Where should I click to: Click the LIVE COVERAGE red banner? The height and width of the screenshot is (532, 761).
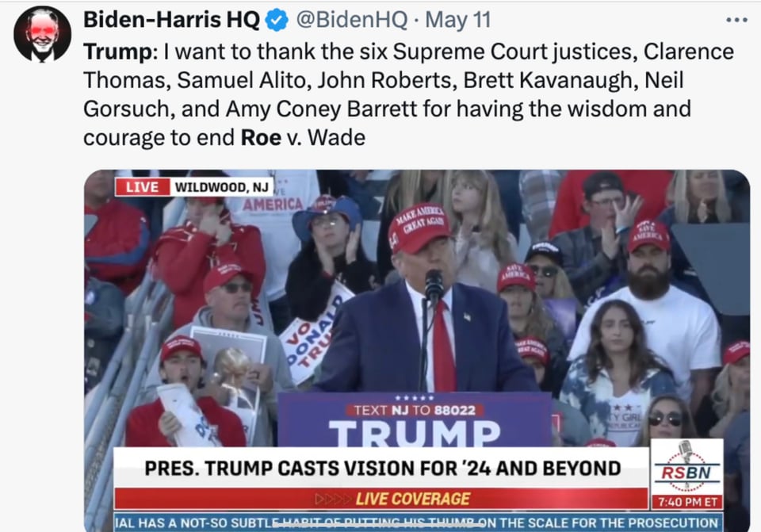pyautogui.click(x=381, y=499)
